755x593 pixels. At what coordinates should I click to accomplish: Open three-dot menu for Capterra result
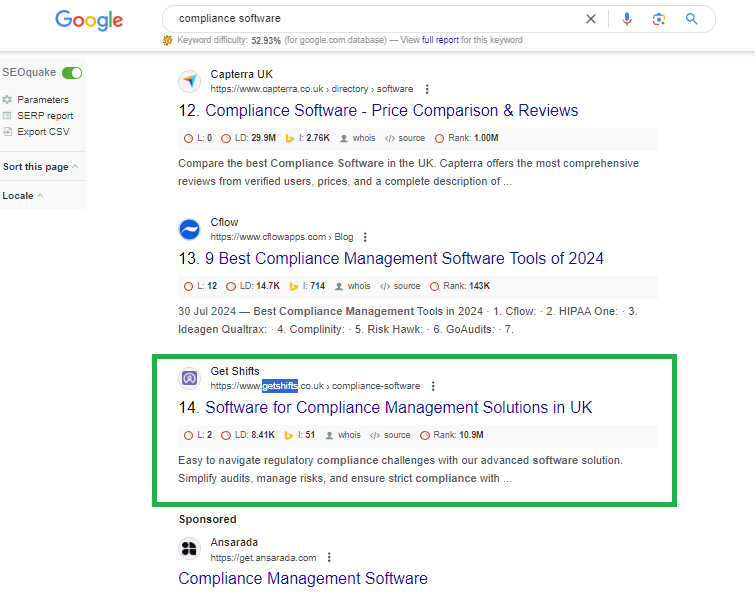pos(427,89)
